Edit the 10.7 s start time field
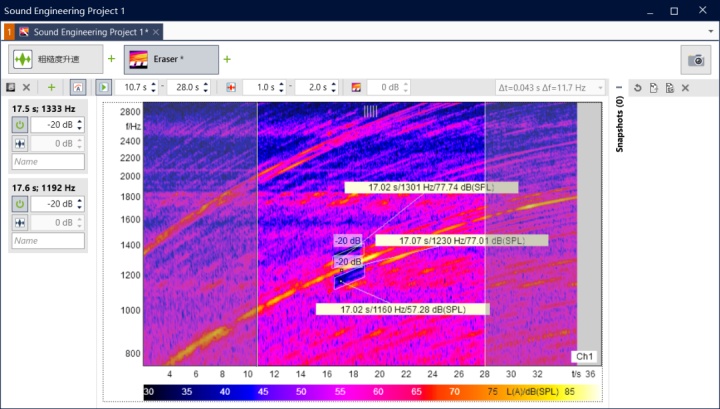This screenshot has height=409, width=720. pos(132,87)
